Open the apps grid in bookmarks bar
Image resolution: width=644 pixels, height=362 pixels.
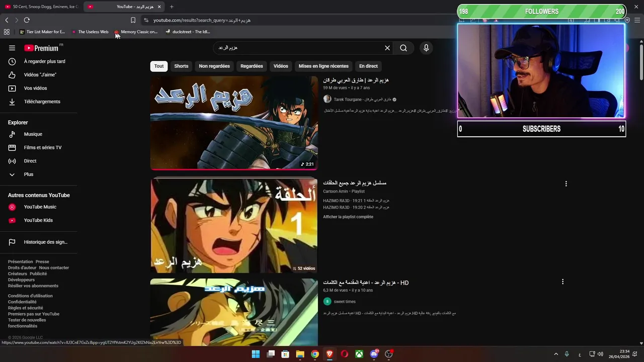point(7,32)
